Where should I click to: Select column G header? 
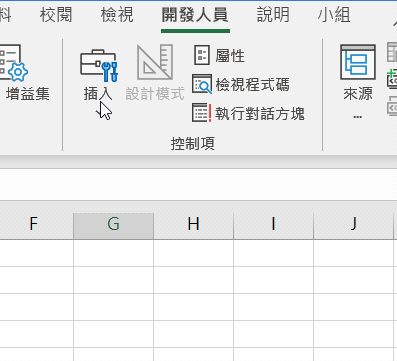coord(114,224)
